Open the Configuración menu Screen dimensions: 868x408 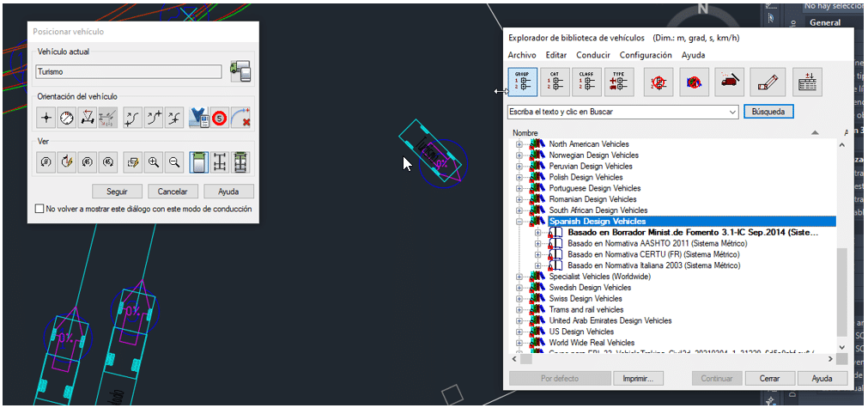(646, 55)
